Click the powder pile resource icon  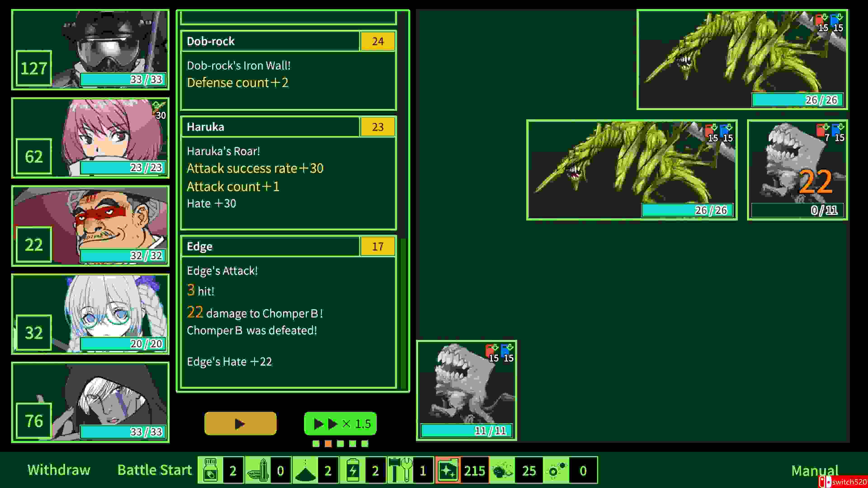click(x=305, y=470)
